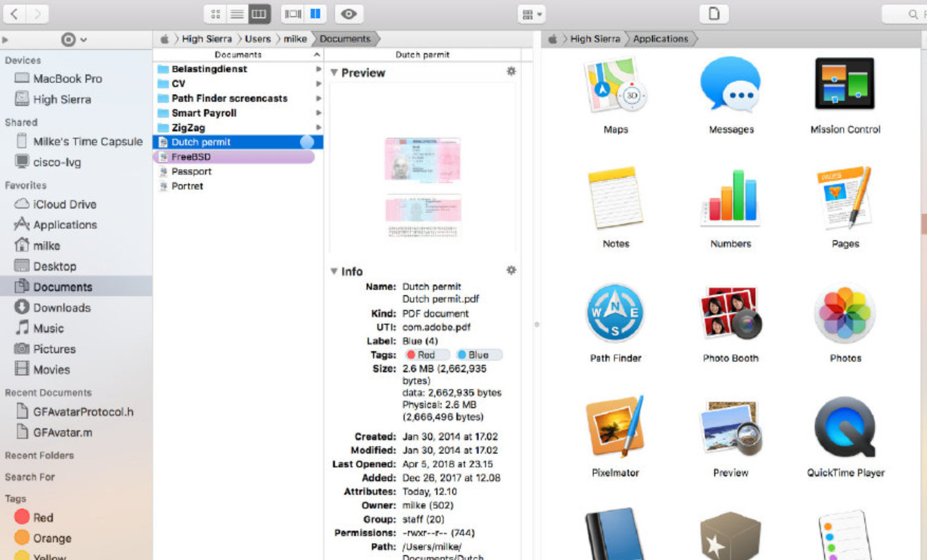Viewport: 927px width, 560px height.
Task: Select the Messages application icon
Action: click(x=730, y=85)
